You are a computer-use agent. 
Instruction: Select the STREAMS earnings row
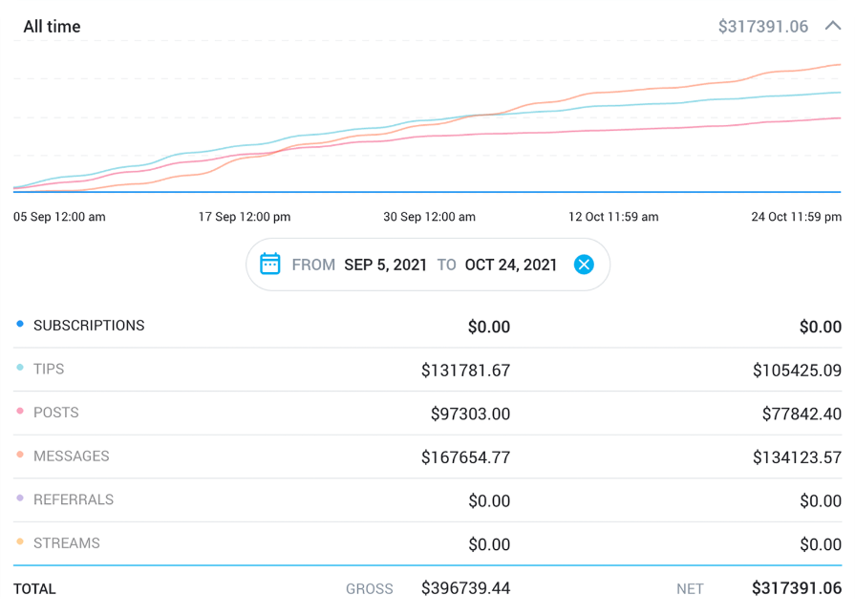click(66, 543)
